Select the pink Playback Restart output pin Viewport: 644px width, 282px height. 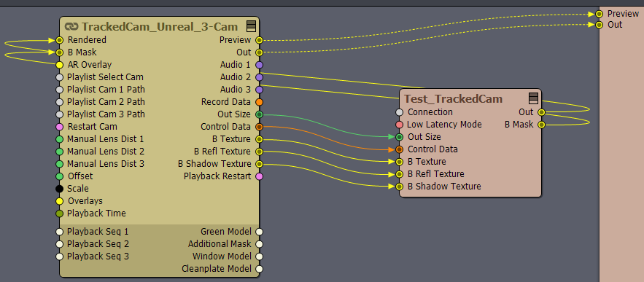[259, 176]
